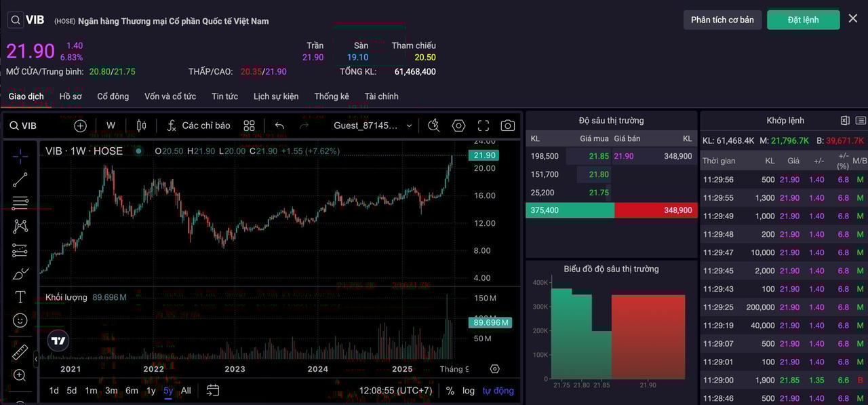Screen dimensions: 868x405
Task: Expand the Guest_87145 layout dropdown
Action: pyautogui.click(x=373, y=126)
